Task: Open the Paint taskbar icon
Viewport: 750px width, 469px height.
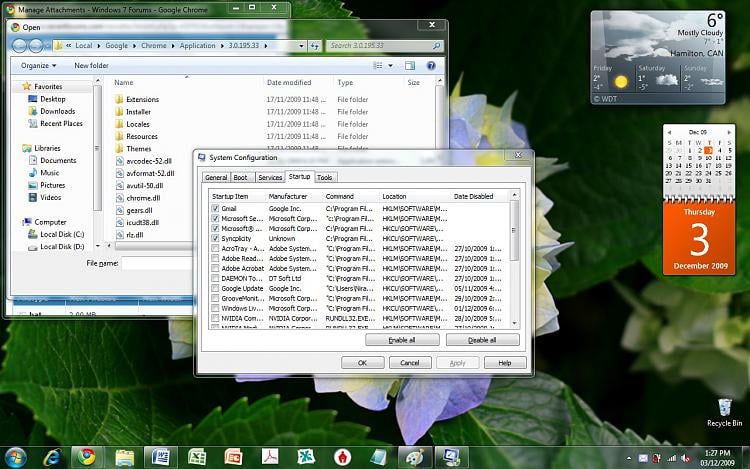Action: pyautogui.click(x=414, y=458)
